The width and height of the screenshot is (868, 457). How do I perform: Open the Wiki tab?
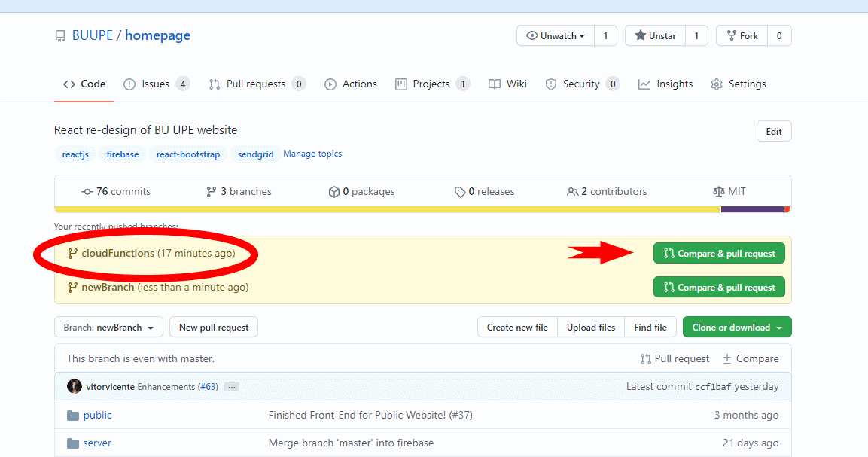507,84
